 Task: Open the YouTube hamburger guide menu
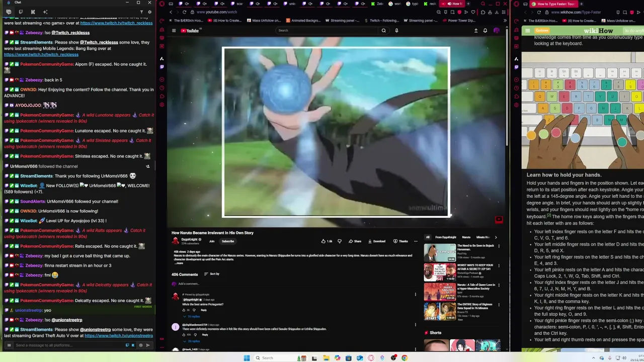tap(174, 31)
